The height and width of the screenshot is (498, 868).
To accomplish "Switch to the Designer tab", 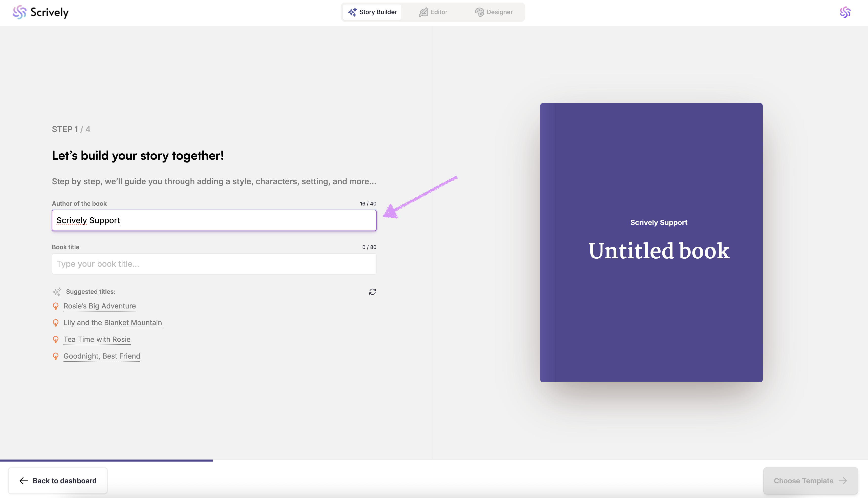I will [494, 12].
